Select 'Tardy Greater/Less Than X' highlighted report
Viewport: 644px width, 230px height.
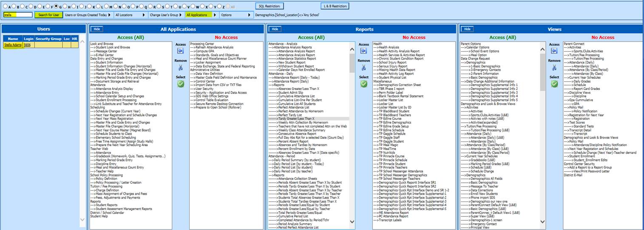(x=309, y=119)
